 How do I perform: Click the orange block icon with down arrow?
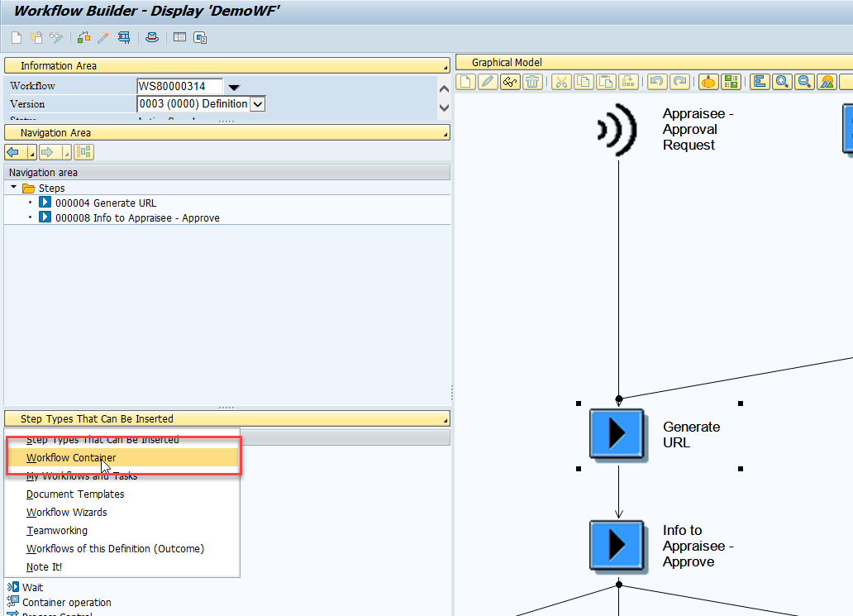[x=708, y=82]
